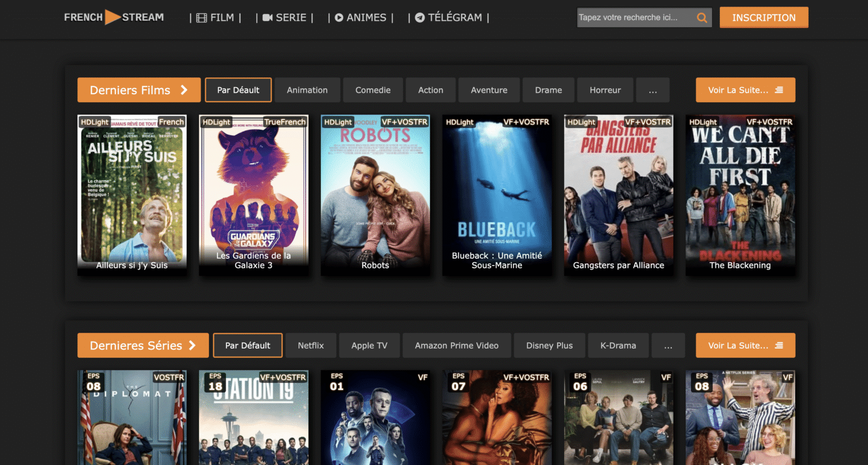Enable the Comedie film filter
Image resolution: width=868 pixels, height=465 pixels.
point(373,89)
